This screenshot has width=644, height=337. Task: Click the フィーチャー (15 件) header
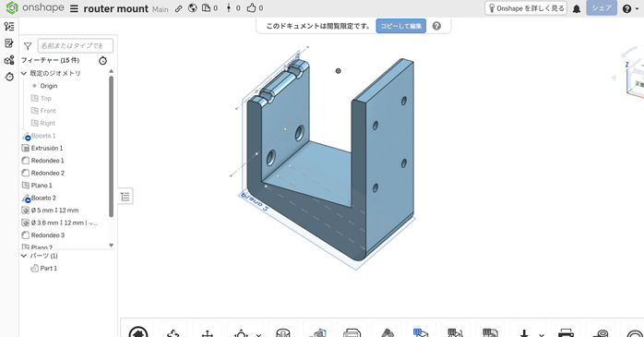point(50,60)
